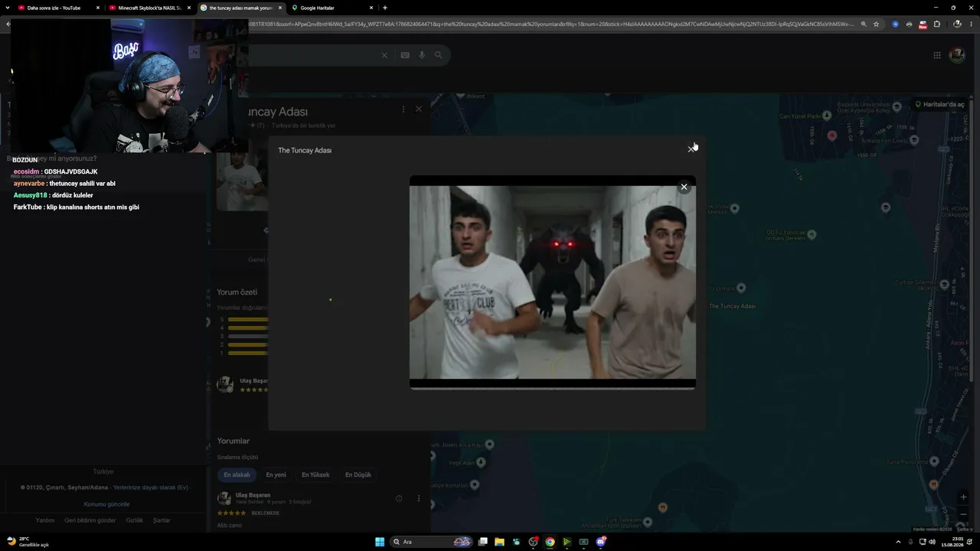Focus the taskbar Ara search box

pyautogui.click(x=432, y=542)
